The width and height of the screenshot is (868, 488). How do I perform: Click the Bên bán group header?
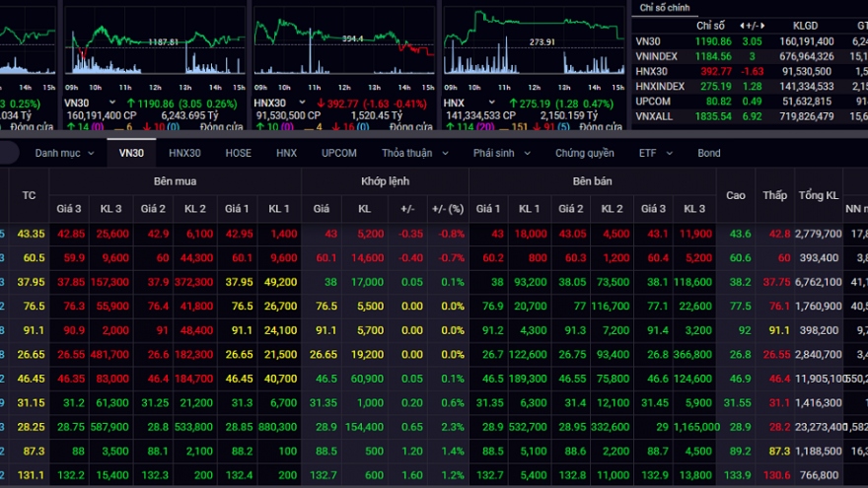(593, 181)
